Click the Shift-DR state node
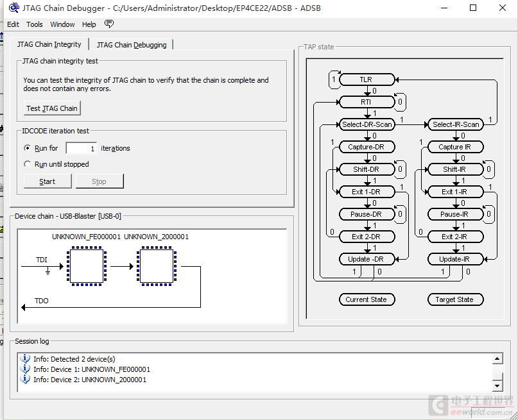This screenshot has width=518, height=420. (x=367, y=169)
